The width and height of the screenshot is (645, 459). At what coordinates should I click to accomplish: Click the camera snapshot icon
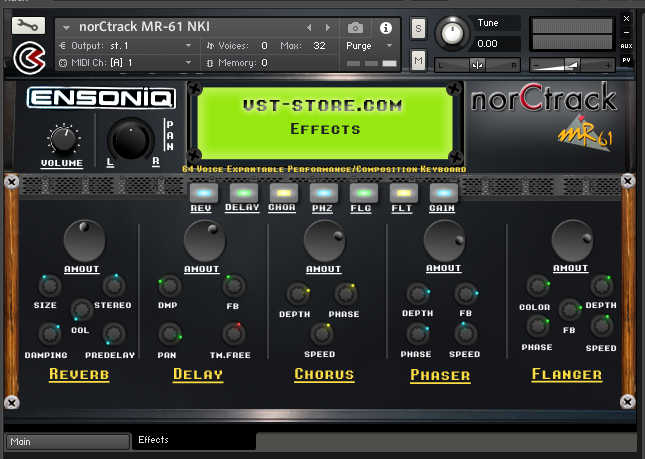pyautogui.click(x=355, y=27)
